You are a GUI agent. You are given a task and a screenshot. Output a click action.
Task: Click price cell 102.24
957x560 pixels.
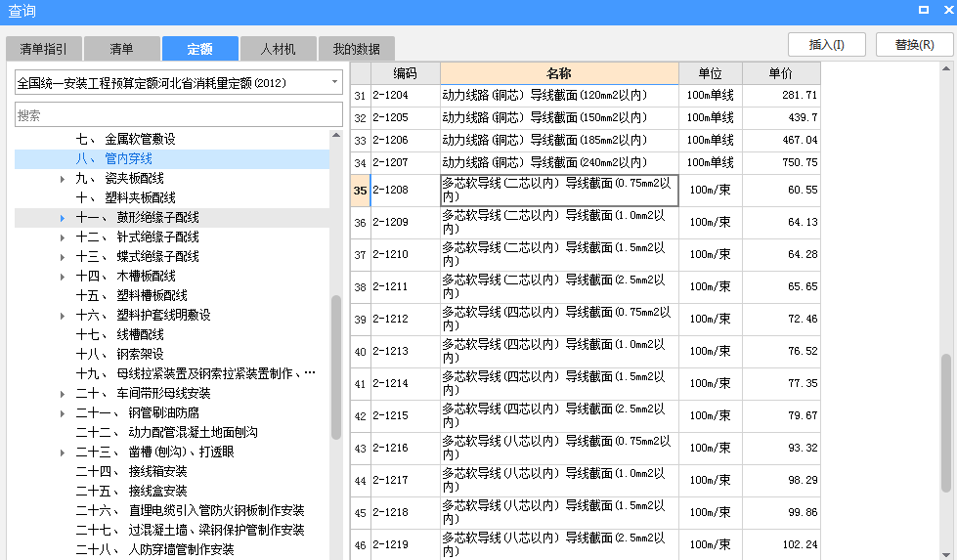(x=781, y=544)
